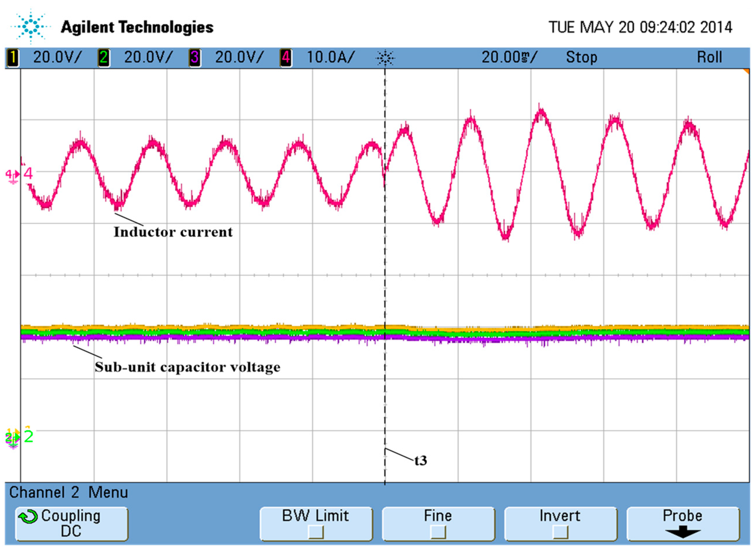
Task: Click the Coupling circular arrow icon
Action: (x=28, y=517)
